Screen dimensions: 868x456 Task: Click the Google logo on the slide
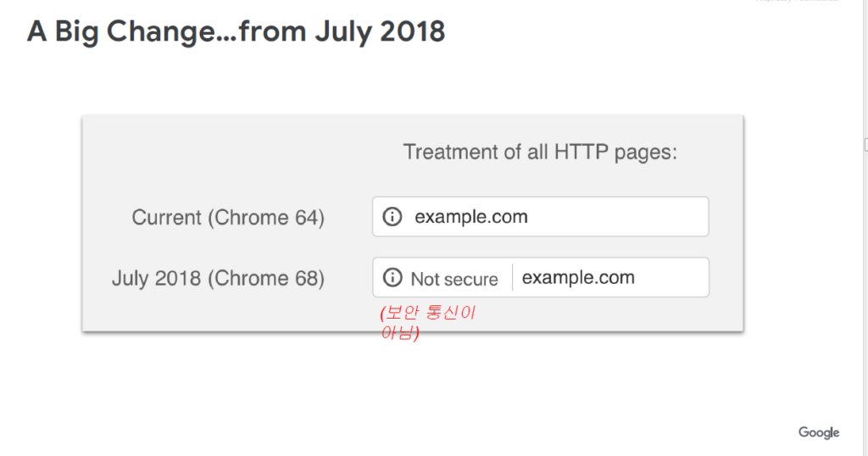819,433
